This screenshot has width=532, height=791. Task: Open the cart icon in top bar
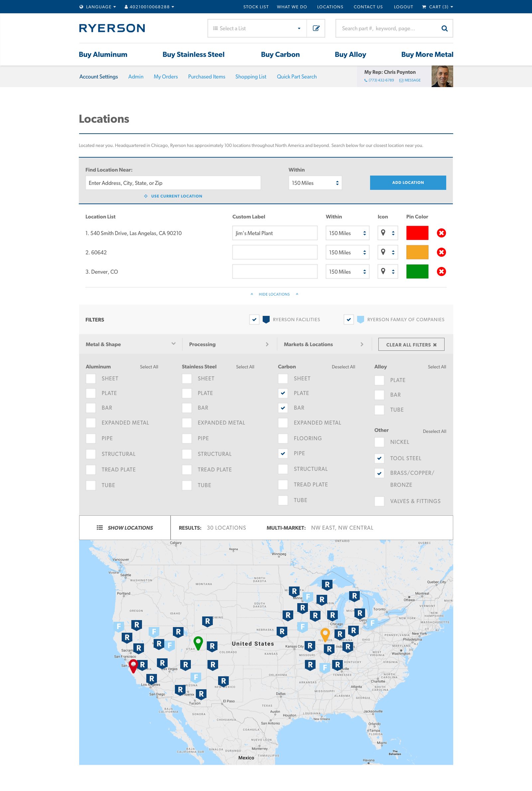click(424, 7)
